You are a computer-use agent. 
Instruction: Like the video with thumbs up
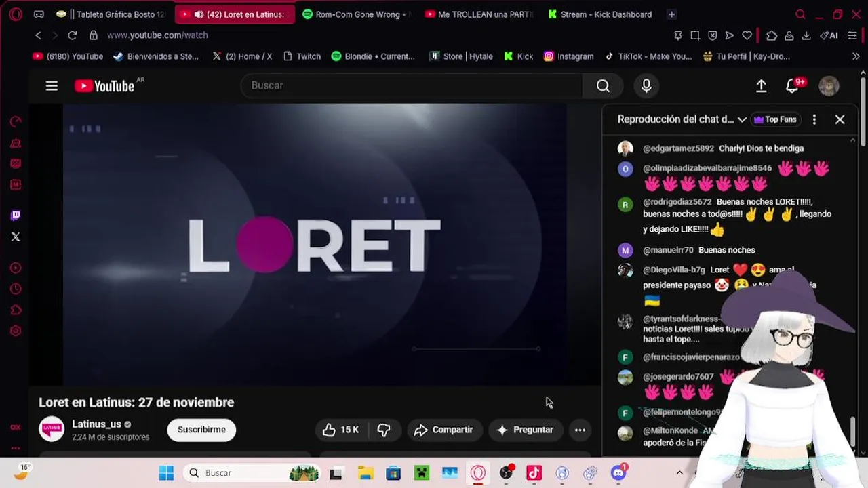(x=340, y=430)
